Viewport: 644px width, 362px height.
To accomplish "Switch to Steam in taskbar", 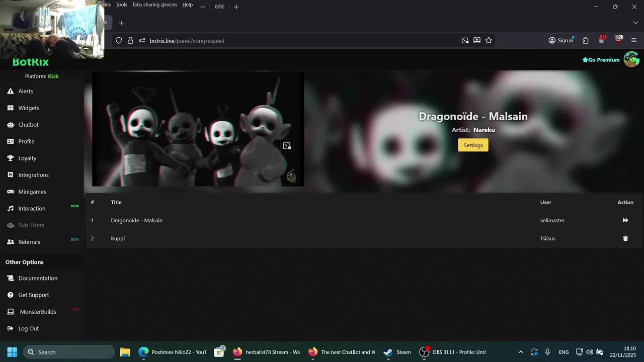I will click(x=397, y=352).
